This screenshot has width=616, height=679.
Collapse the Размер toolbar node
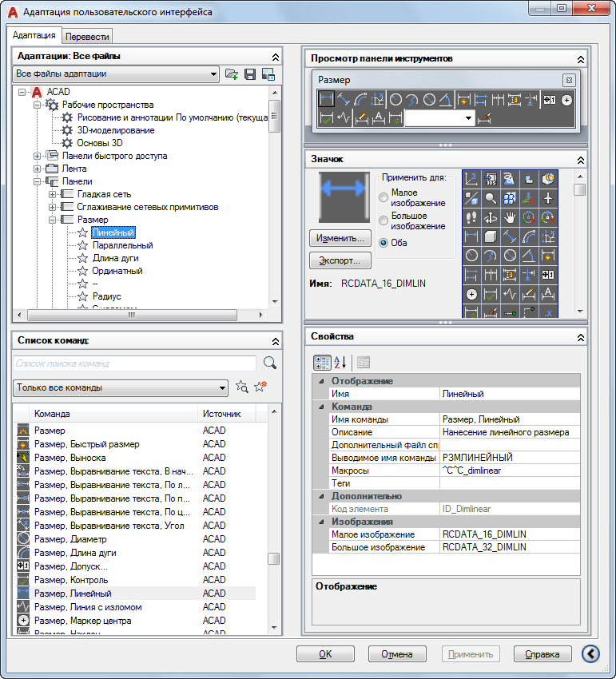coord(53,220)
